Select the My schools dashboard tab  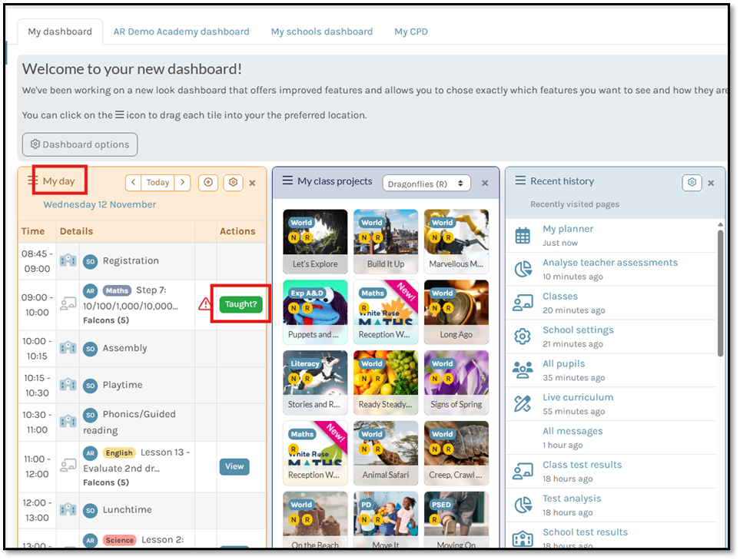(321, 31)
